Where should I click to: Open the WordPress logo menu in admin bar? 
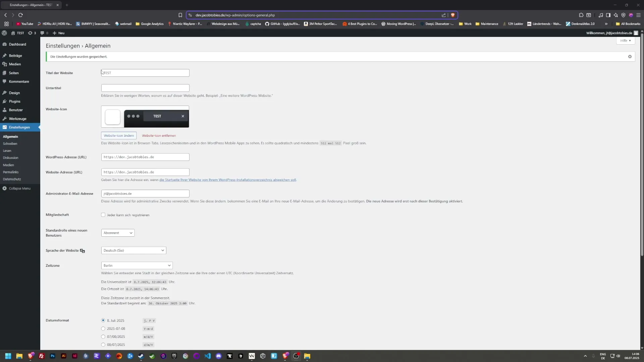[4, 33]
